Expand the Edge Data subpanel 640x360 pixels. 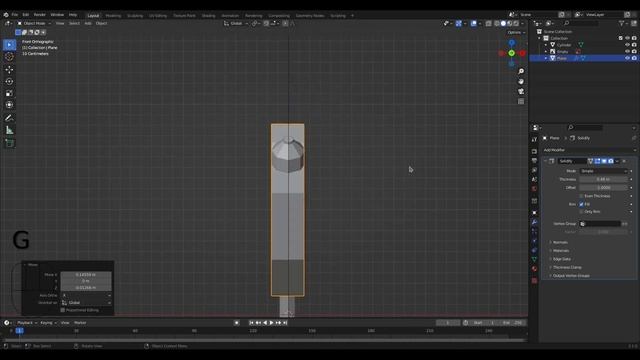coord(561,259)
